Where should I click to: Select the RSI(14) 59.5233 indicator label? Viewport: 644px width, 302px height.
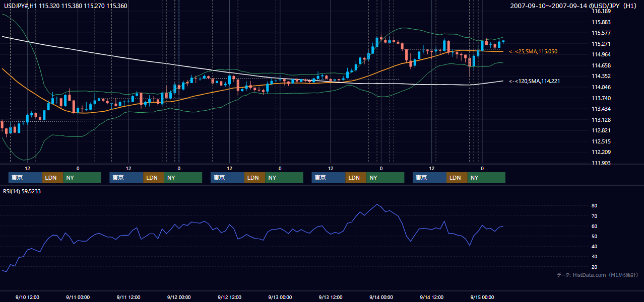tap(22, 191)
